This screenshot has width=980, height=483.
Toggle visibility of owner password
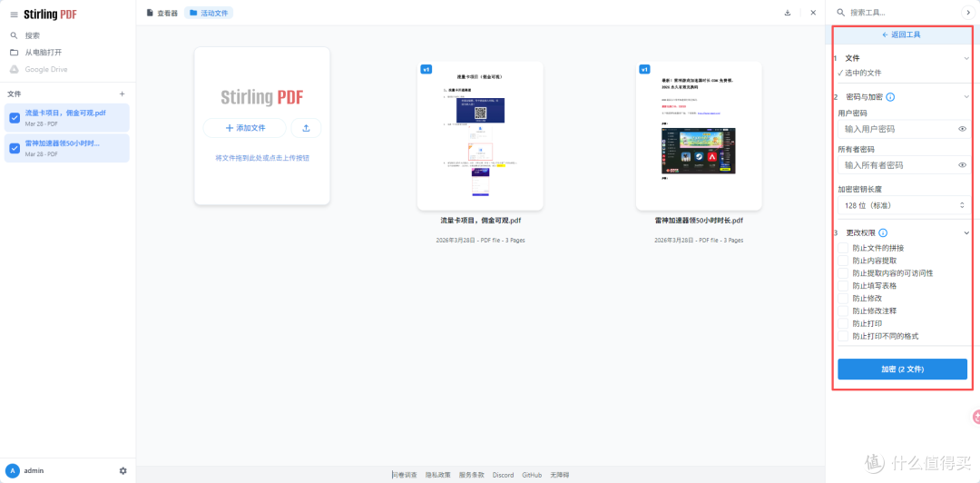(x=963, y=165)
